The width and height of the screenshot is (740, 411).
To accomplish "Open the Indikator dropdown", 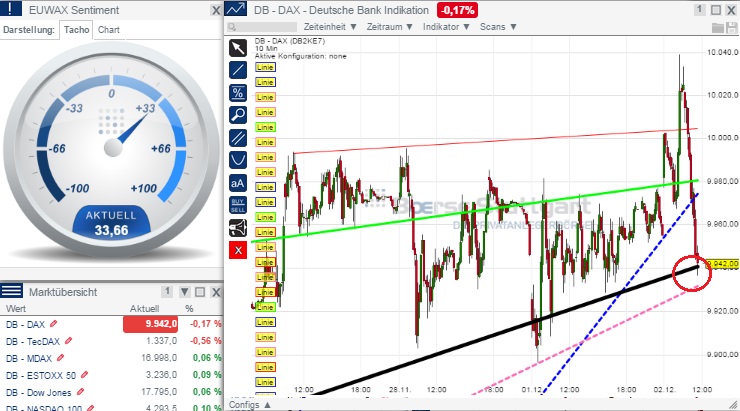I will [446, 27].
